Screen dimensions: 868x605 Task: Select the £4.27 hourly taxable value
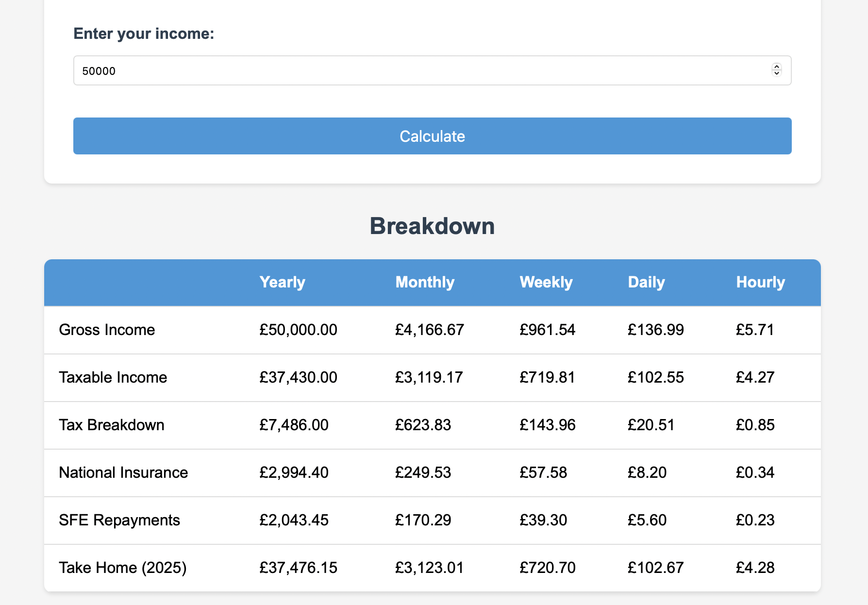[755, 377]
